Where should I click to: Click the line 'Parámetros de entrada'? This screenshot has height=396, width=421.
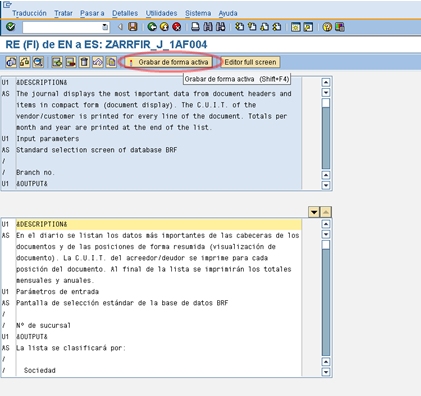[57, 292]
